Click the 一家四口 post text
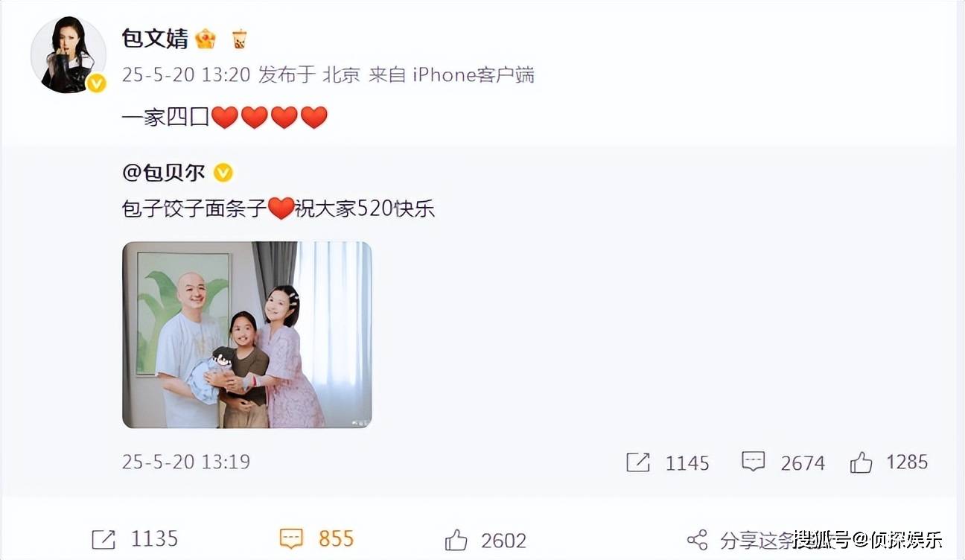Image resolution: width=965 pixels, height=560 pixels. [166, 117]
